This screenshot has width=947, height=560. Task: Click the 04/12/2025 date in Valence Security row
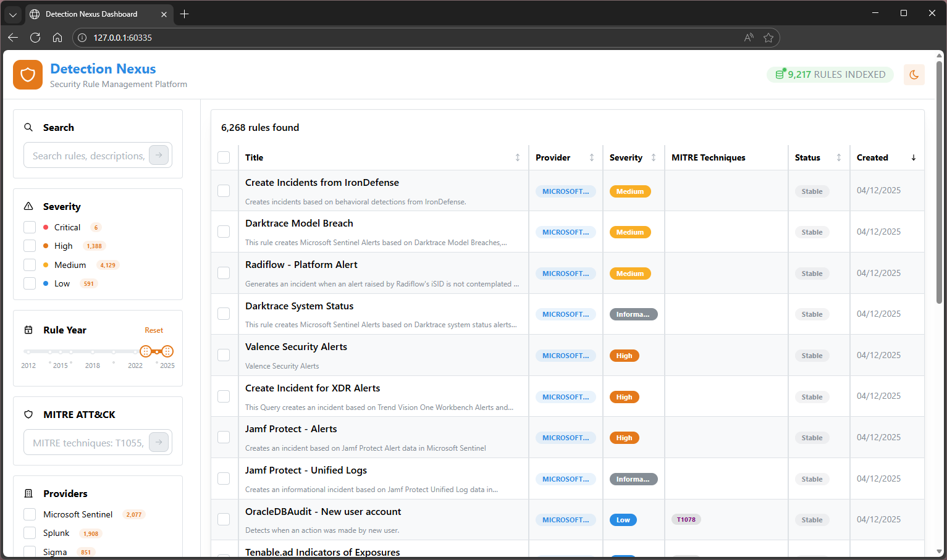[x=878, y=355]
